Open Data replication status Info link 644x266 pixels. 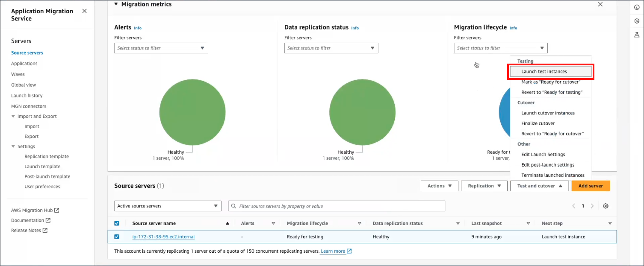355,28
